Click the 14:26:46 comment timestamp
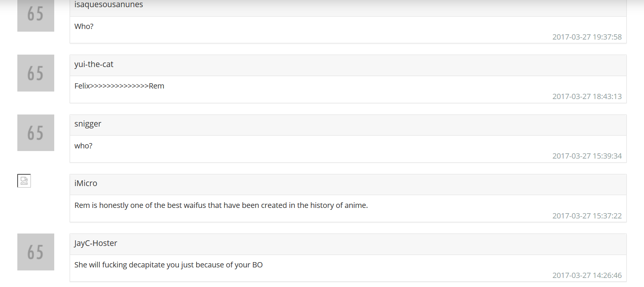 587,275
